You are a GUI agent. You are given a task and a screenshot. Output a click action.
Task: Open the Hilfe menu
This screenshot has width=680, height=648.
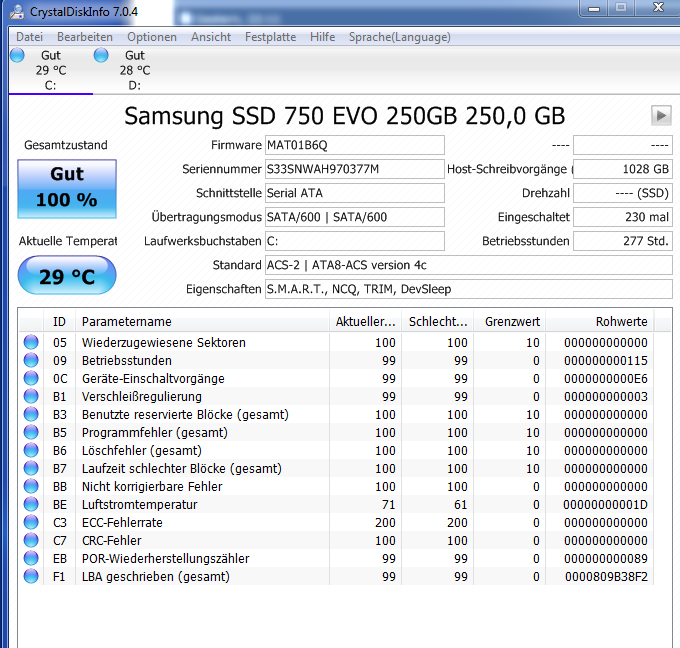click(x=322, y=37)
